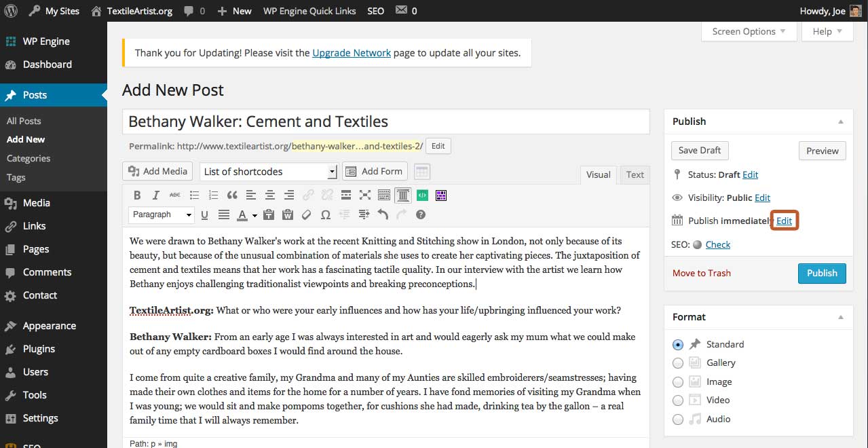Switch to the Visual editor tab
868x448 pixels.
click(x=598, y=174)
